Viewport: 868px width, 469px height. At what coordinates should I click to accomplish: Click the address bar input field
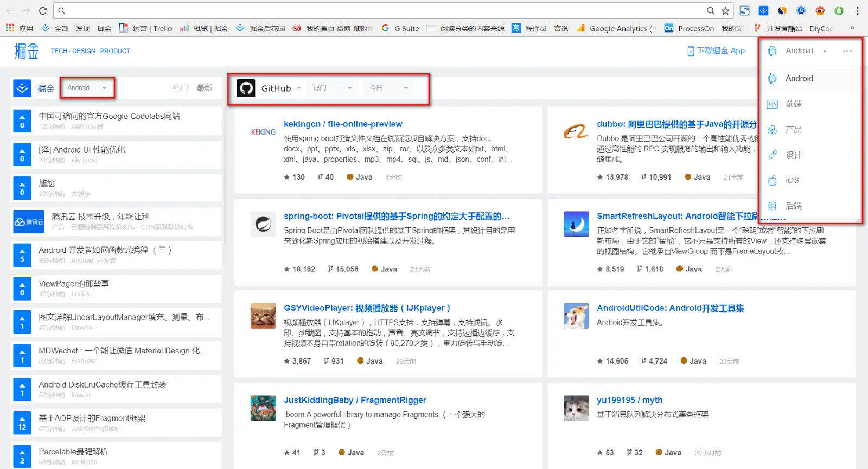pyautogui.click(x=380, y=11)
